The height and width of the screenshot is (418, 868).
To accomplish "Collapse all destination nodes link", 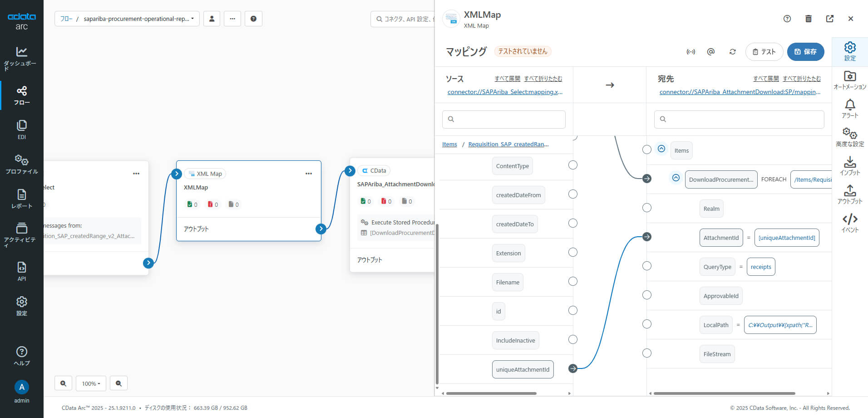I will (x=802, y=79).
